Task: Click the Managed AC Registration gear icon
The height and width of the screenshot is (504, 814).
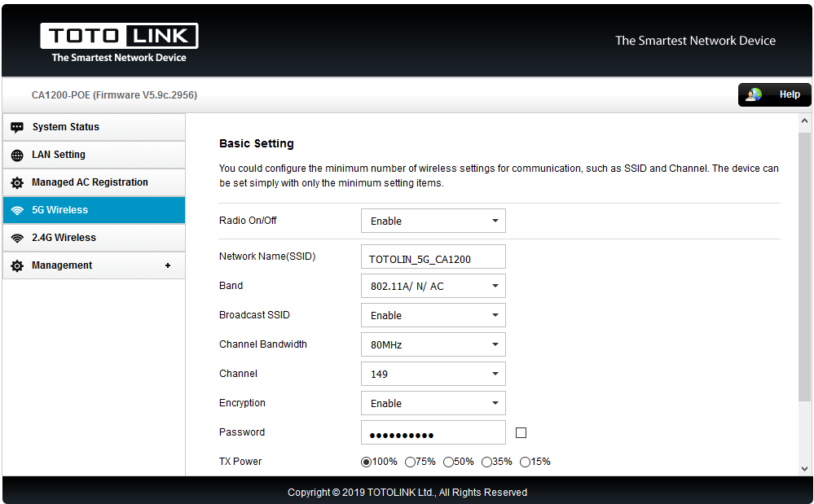Action: point(17,182)
